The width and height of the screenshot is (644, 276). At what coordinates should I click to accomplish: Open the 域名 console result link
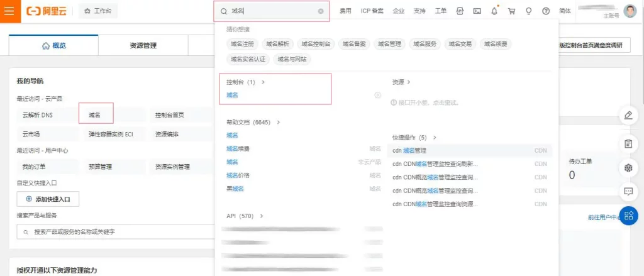pos(232,95)
